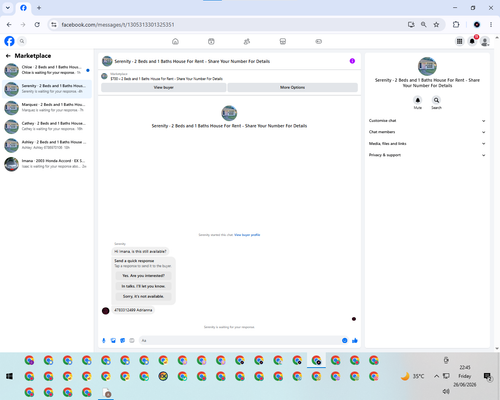The image size is (500, 400).
Task: Open the View buyer profile link
Action: click(x=247, y=235)
